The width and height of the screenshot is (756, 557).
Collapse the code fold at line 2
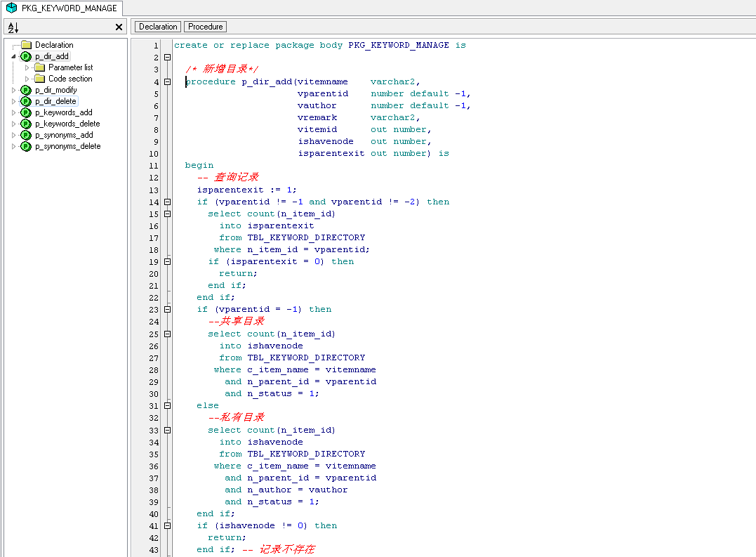coord(167,58)
